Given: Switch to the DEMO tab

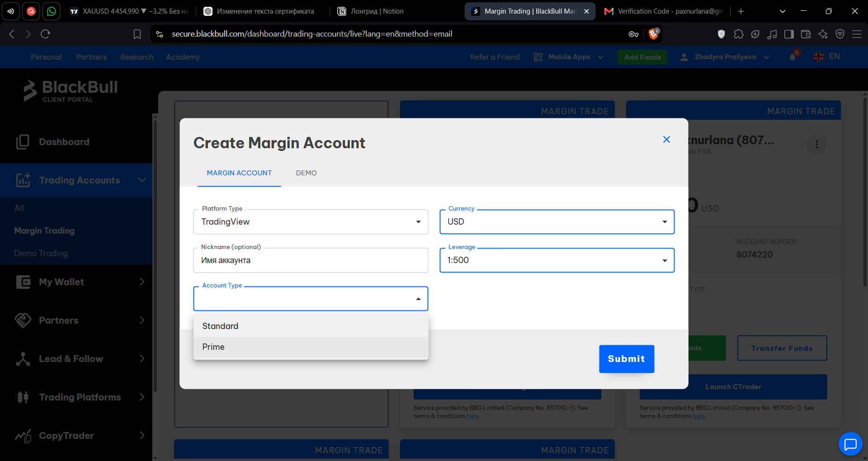Looking at the screenshot, I should pyautogui.click(x=306, y=173).
